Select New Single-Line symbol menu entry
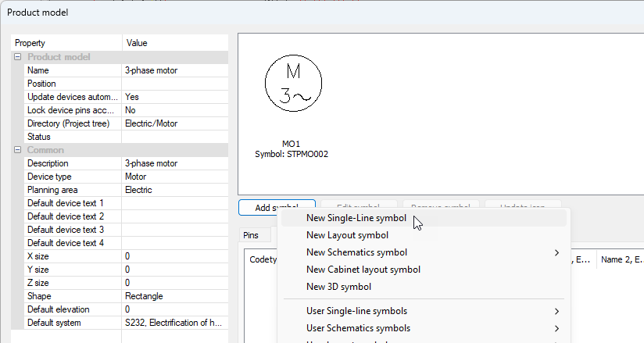This screenshot has height=343, width=644. (356, 218)
